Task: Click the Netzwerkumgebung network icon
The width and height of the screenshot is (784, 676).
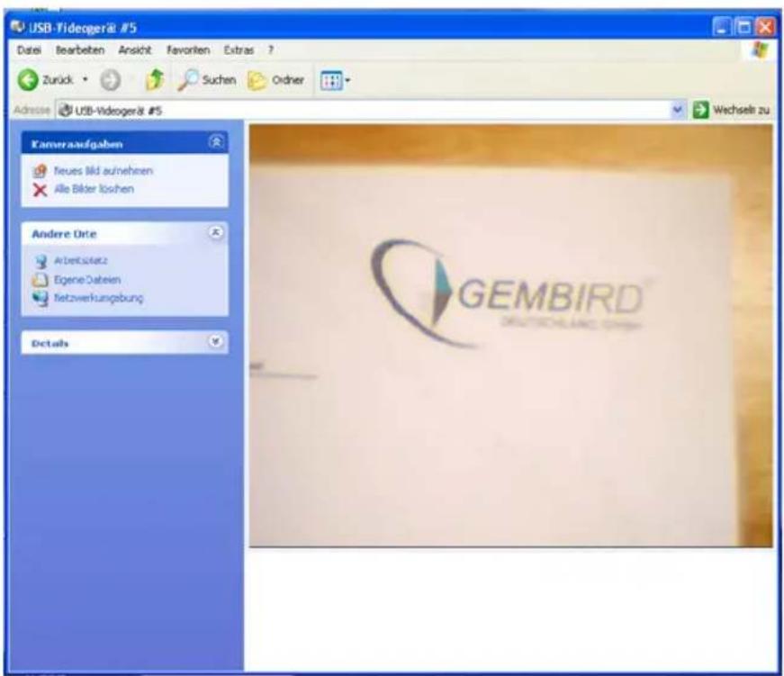Action: [40, 298]
